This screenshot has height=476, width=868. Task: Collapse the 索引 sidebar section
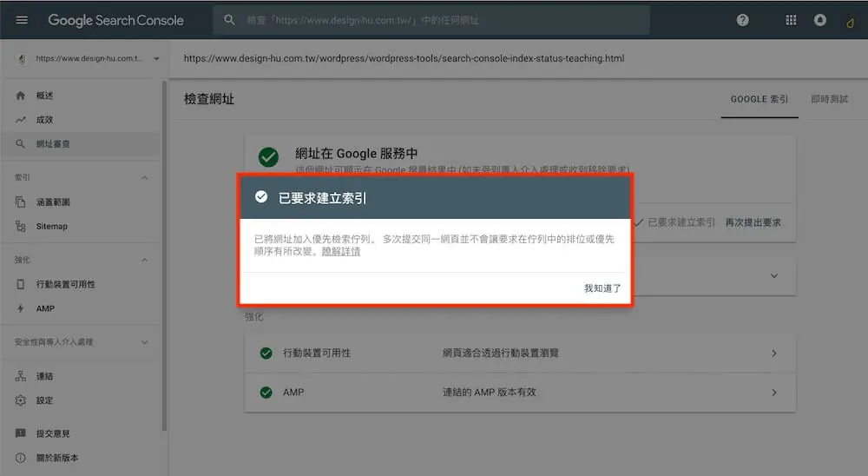tap(144, 178)
